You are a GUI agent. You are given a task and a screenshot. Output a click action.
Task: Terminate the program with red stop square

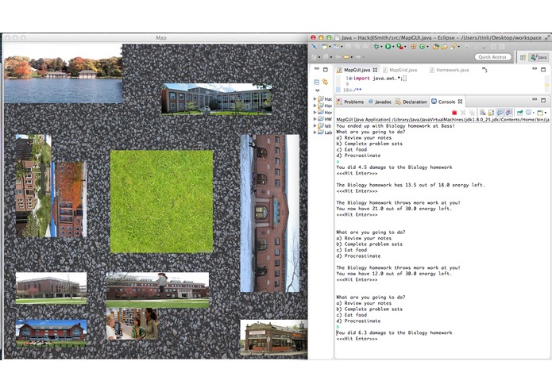click(454, 113)
